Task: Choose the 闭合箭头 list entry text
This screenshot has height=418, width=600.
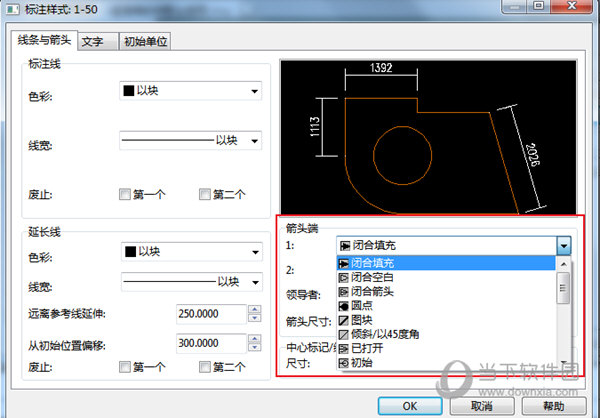Action: coord(372,292)
